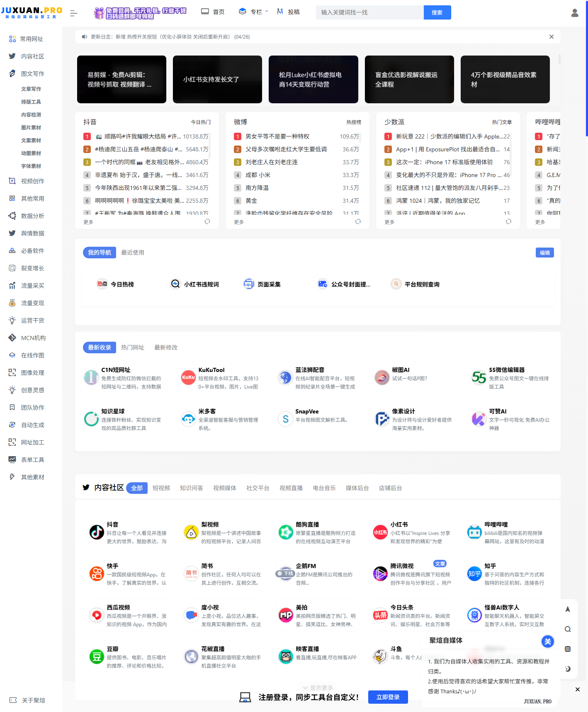Open the 梨视频 site icon

(x=191, y=532)
